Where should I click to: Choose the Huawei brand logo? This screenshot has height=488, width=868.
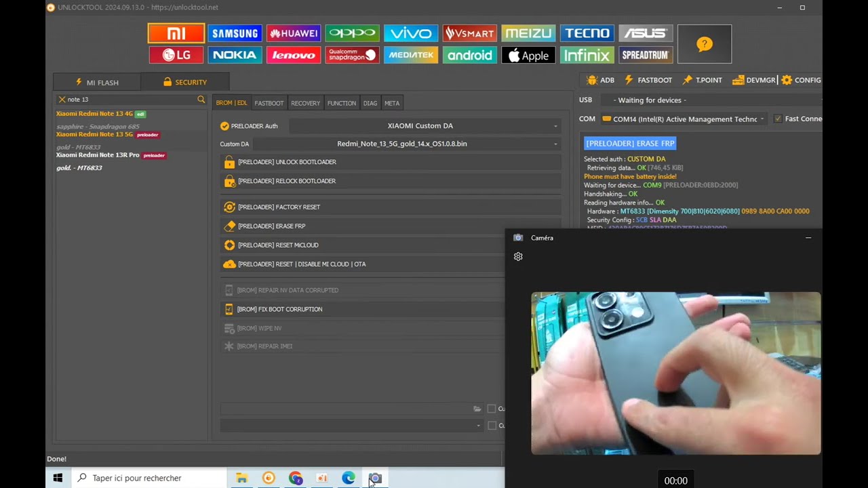pos(294,33)
